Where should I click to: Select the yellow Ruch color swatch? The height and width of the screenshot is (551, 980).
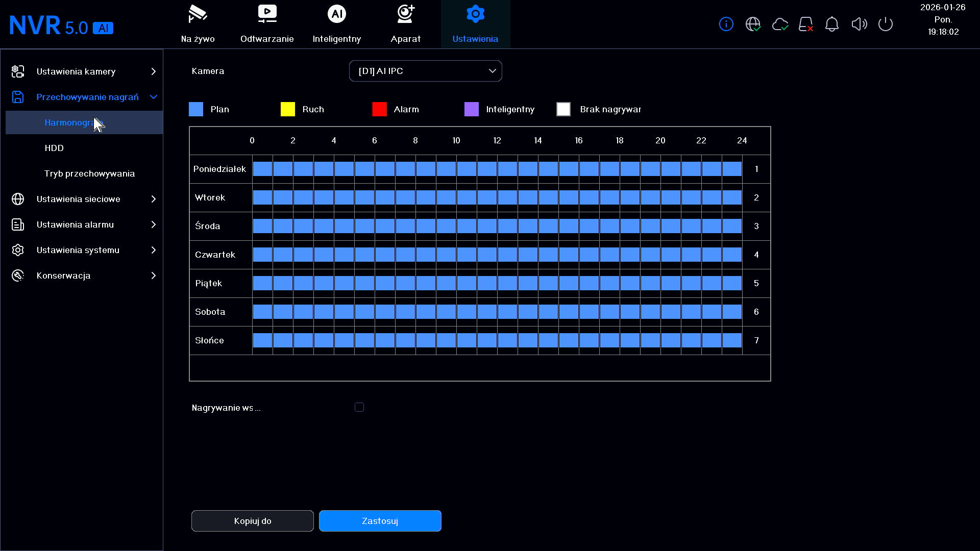pos(288,109)
